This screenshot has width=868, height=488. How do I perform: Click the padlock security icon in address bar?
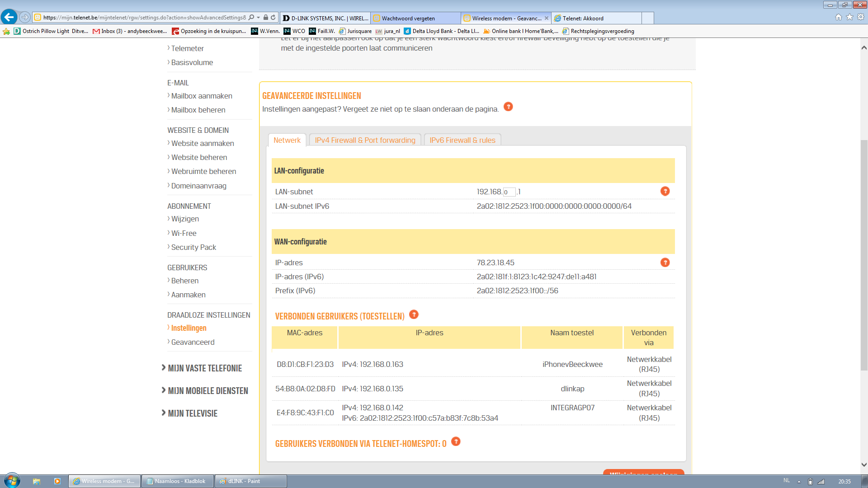tap(266, 18)
